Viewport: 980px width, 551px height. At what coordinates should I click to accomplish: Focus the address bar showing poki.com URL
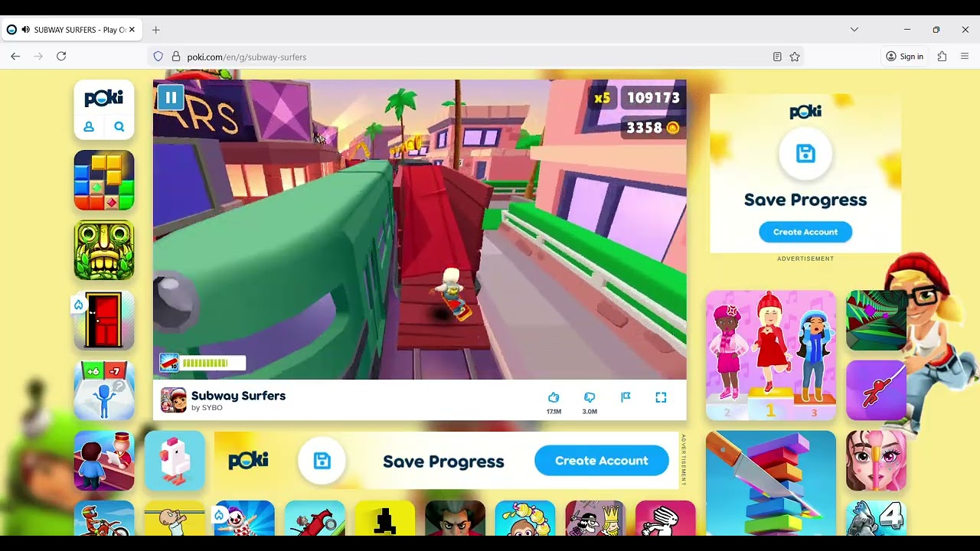click(x=475, y=57)
